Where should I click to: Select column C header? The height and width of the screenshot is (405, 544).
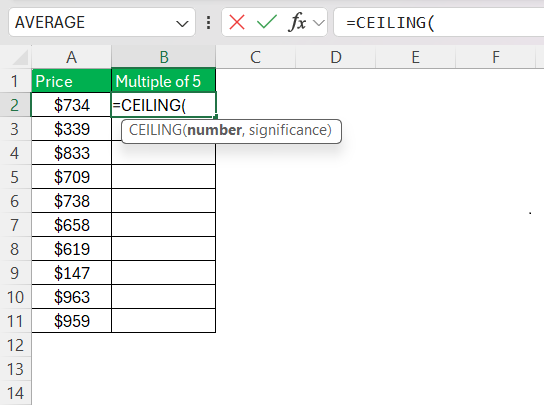tap(256, 57)
